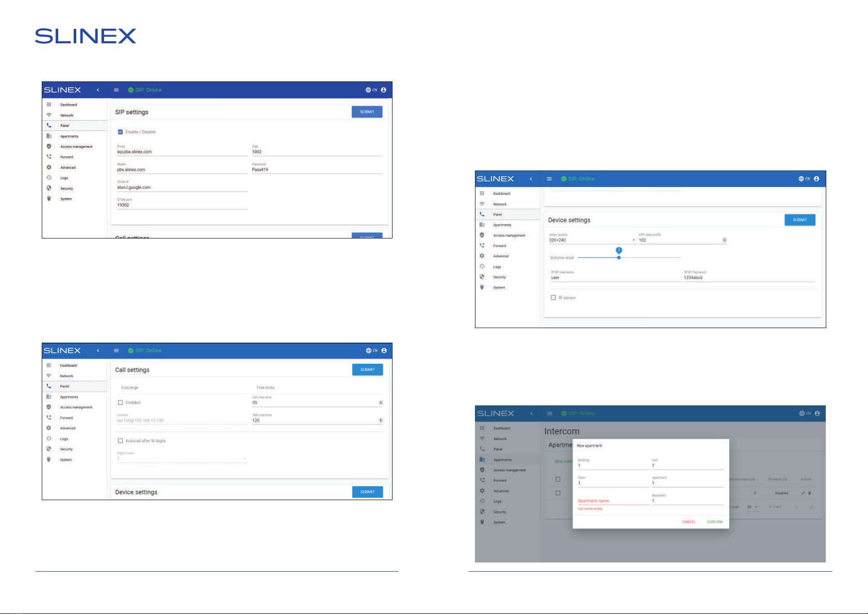Expand the Digits count dropdown
This screenshot has height=614, width=868.
(x=182, y=458)
